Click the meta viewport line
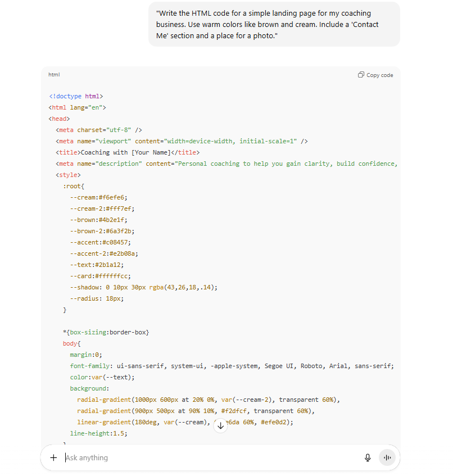Screen dimensions: 453x476 point(181,141)
